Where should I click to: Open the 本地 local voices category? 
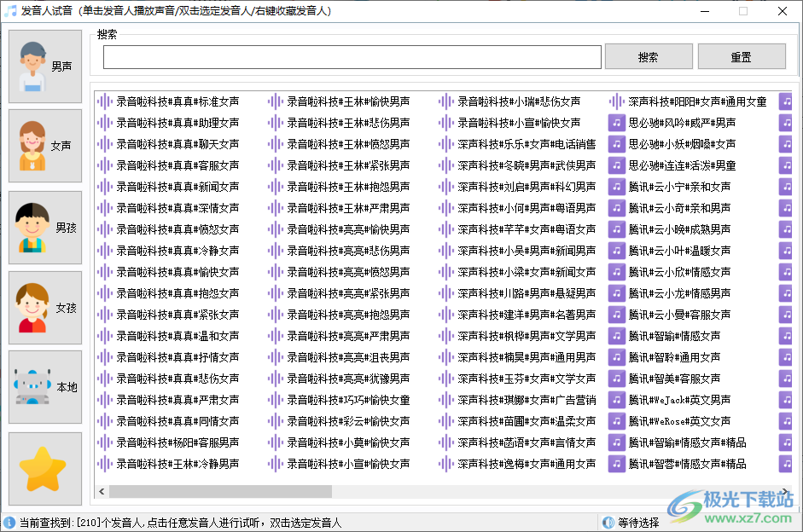pyautogui.click(x=45, y=387)
